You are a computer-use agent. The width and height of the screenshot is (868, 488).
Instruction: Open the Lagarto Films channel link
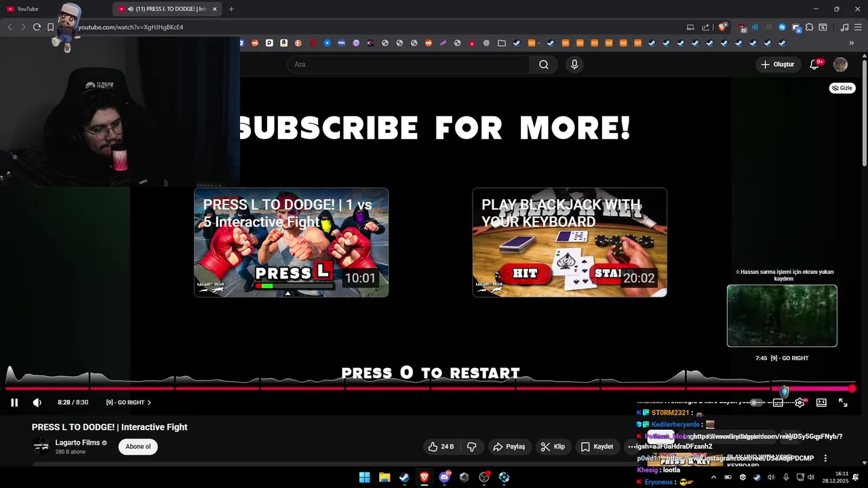click(77, 443)
